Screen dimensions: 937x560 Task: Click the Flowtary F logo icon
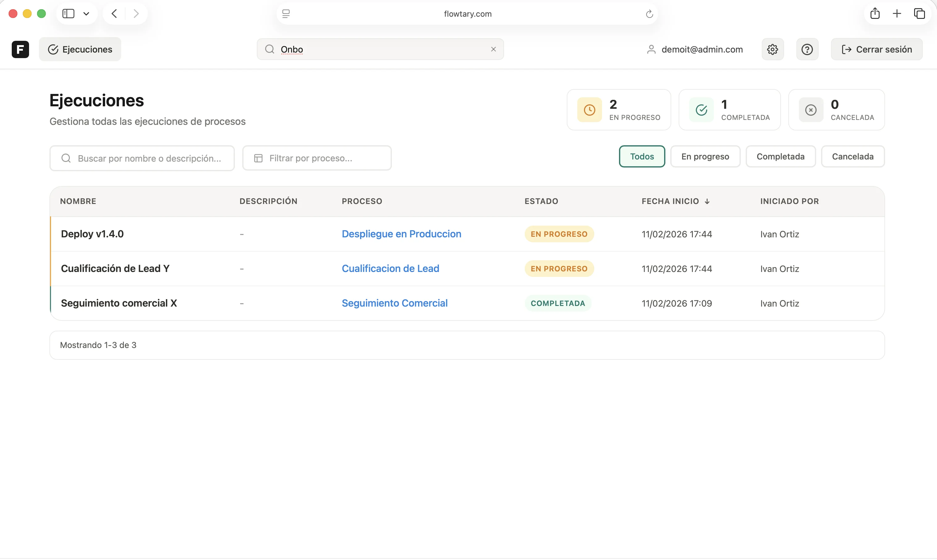coord(20,49)
